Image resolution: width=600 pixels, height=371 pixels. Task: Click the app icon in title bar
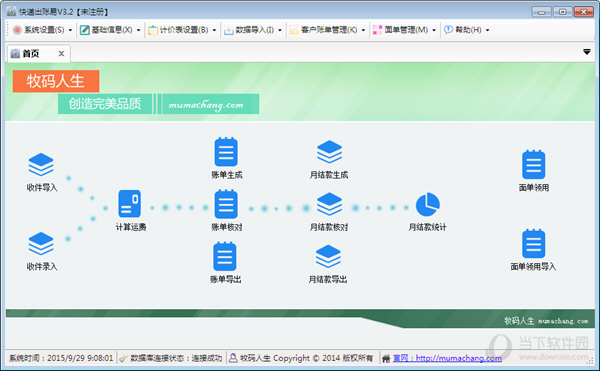(11, 11)
